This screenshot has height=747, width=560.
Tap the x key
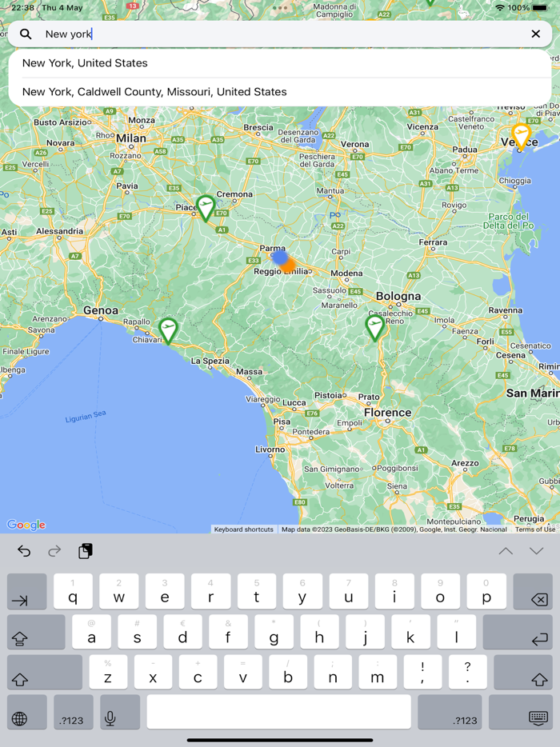tap(153, 672)
